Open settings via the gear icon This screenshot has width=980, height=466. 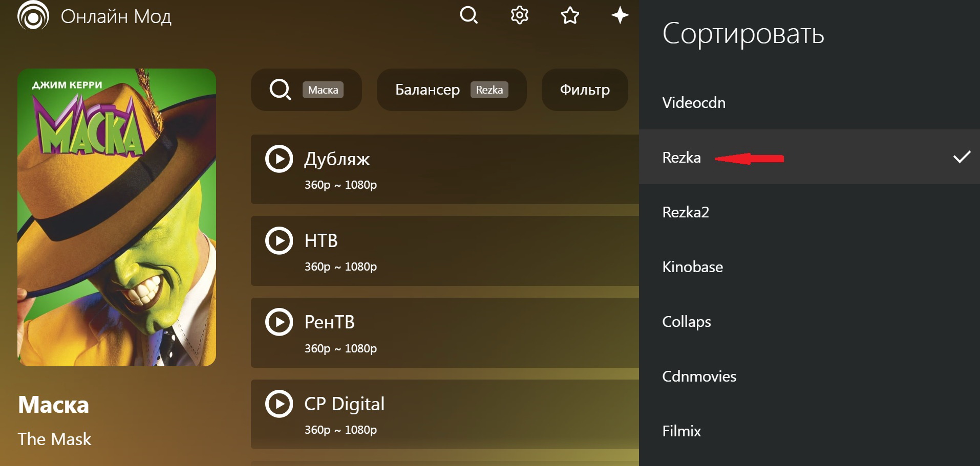pos(519,15)
